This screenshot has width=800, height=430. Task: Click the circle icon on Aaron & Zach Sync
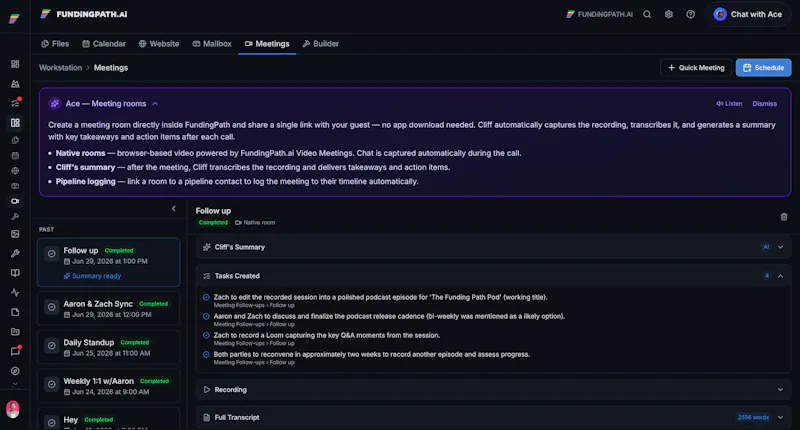pos(52,307)
